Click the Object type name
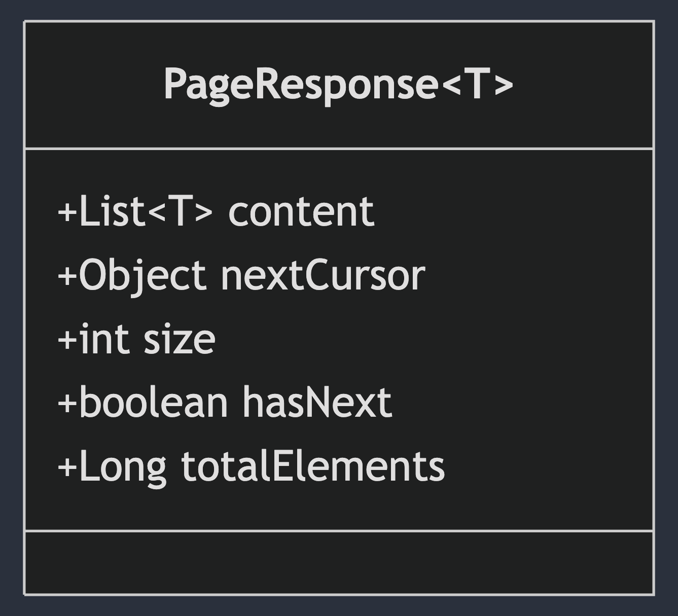 pyautogui.click(x=142, y=276)
